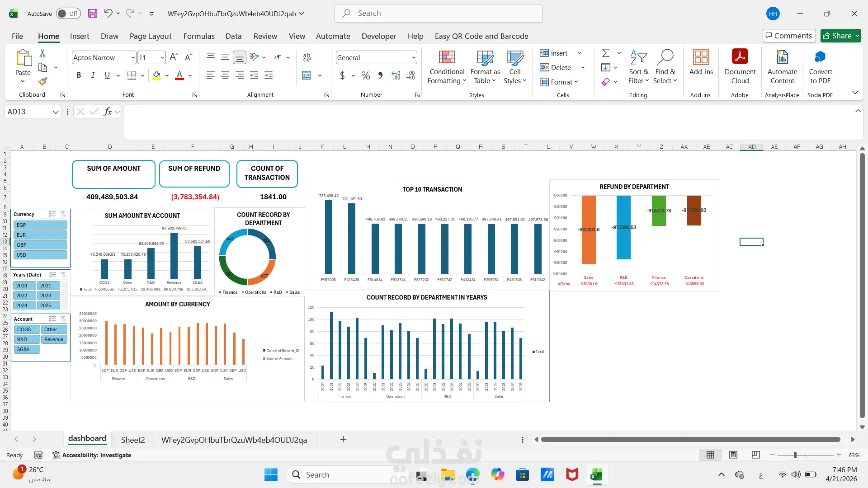Click the Comma Style icon
Image resolution: width=868 pixels, height=488 pixels.
(x=380, y=75)
